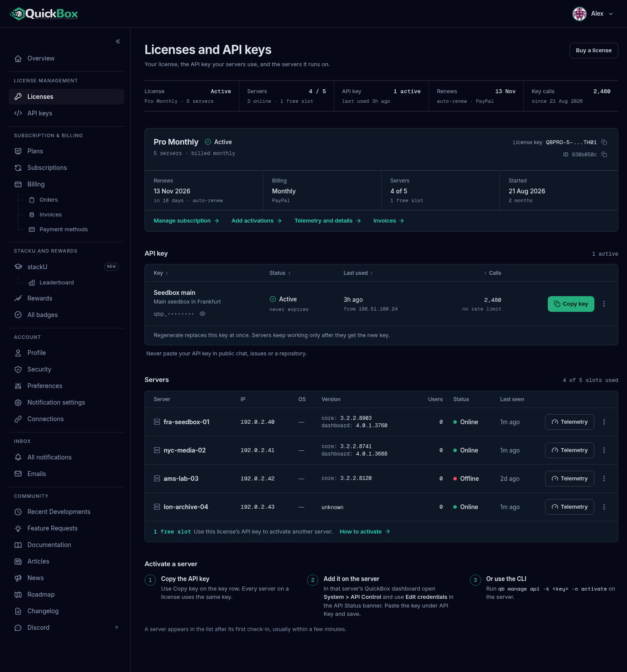Open Feature Requests in Community
The height and width of the screenshot is (672, 627).
point(66,528)
